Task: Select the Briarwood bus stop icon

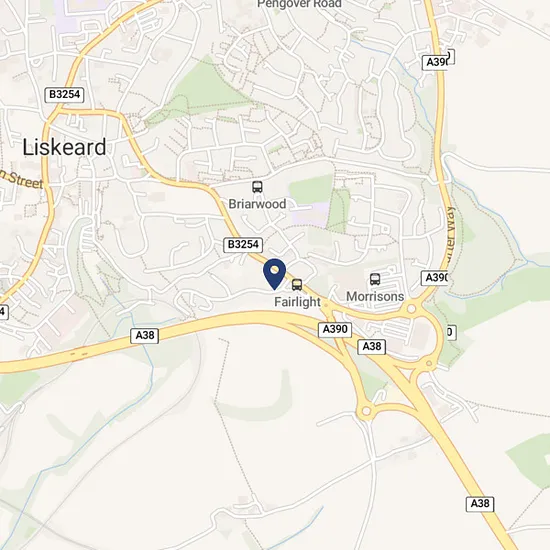Action: [x=257, y=187]
